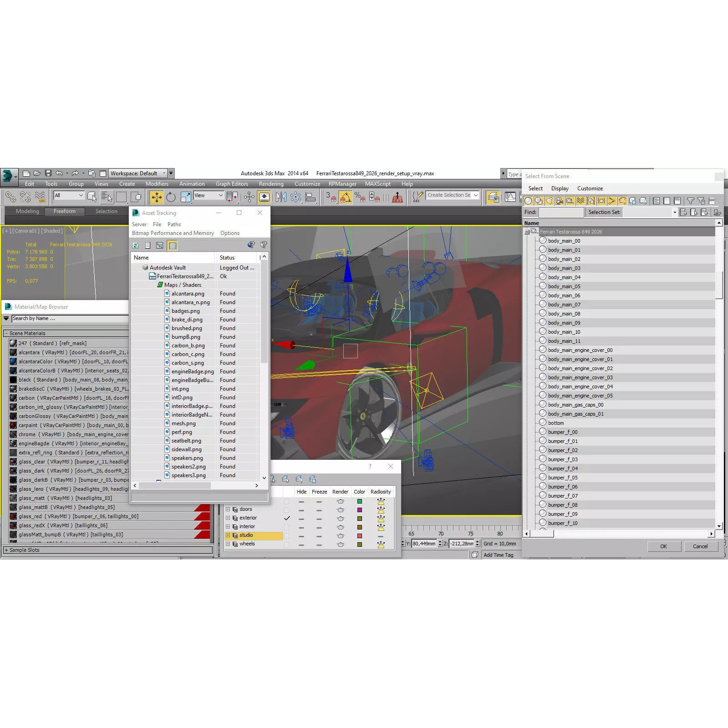Click the Link tool icon

pos(10,197)
